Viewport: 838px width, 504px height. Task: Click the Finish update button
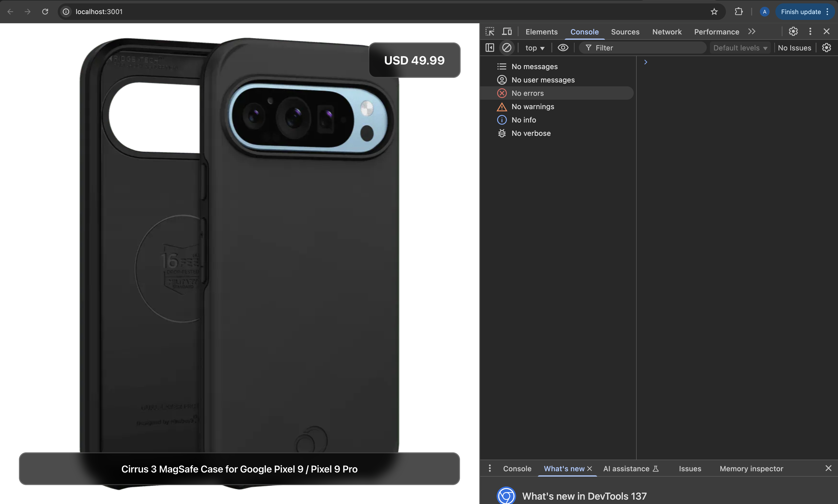pyautogui.click(x=805, y=12)
